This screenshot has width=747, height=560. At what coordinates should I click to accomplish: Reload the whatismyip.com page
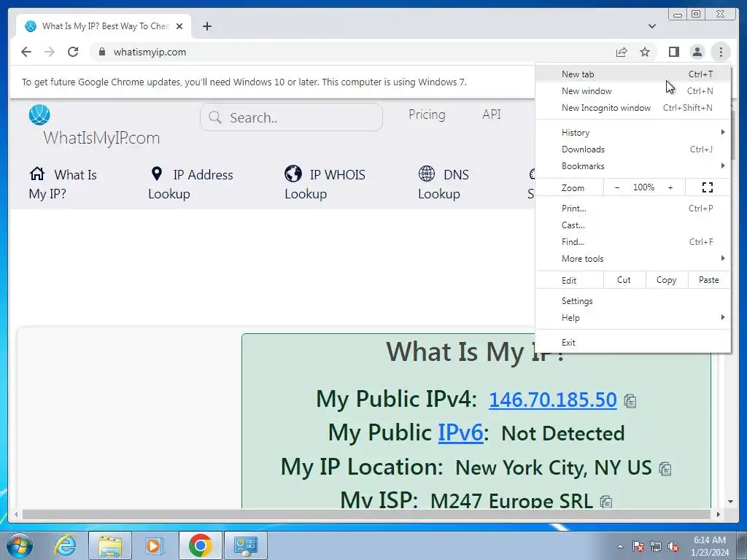pos(73,52)
